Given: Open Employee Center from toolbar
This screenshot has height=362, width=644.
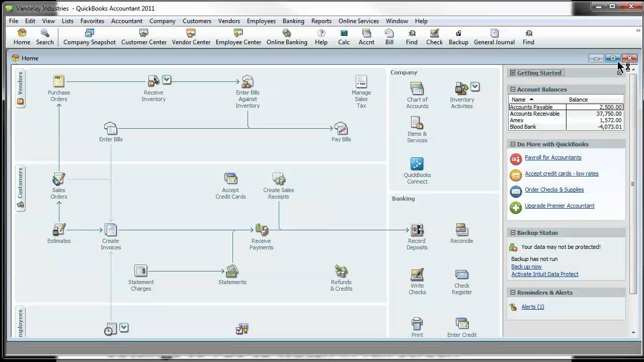Looking at the screenshot, I should 238,37.
